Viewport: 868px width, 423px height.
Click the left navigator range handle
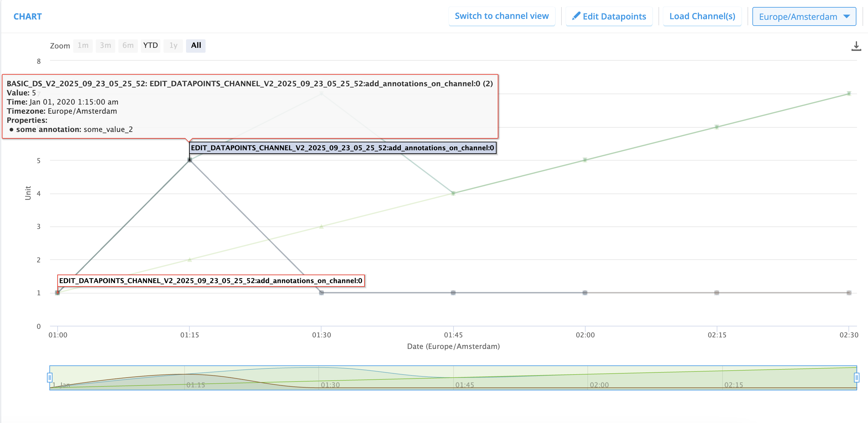(x=49, y=378)
